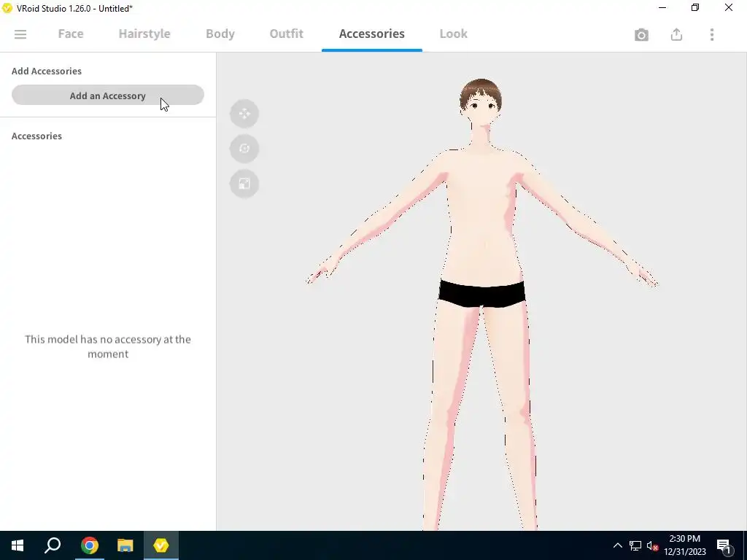Close the VRoid Studio window
Image resolution: width=747 pixels, height=560 pixels.
point(729,7)
